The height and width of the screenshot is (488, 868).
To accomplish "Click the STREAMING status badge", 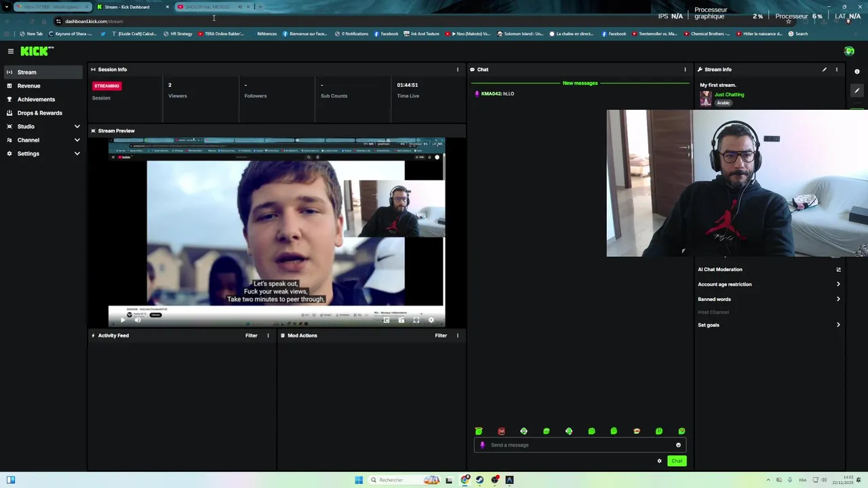I will point(106,85).
